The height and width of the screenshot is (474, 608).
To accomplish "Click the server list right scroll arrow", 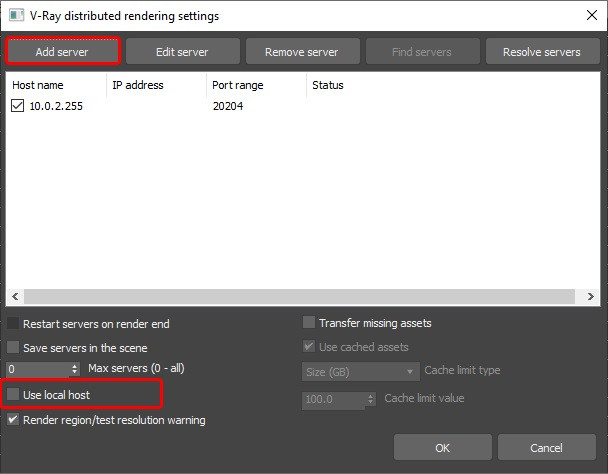I will coord(590,296).
